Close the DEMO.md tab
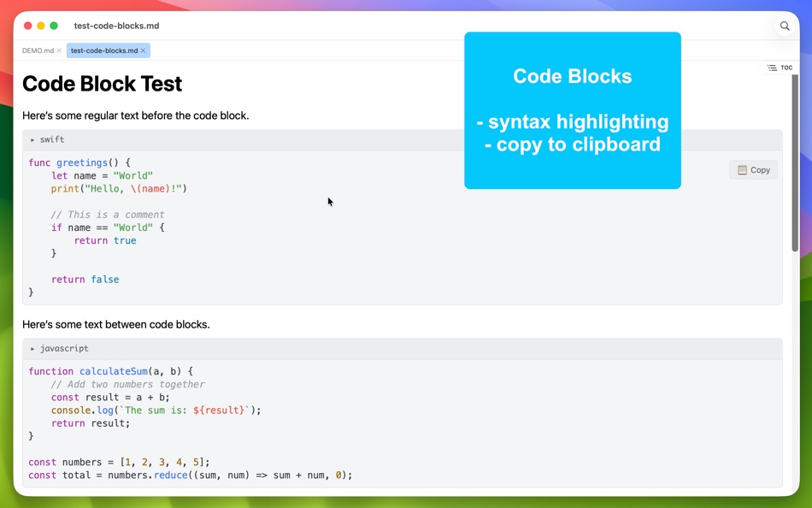Image resolution: width=812 pixels, height=508 pixels. pyautogui.click(x=59, y=50)
